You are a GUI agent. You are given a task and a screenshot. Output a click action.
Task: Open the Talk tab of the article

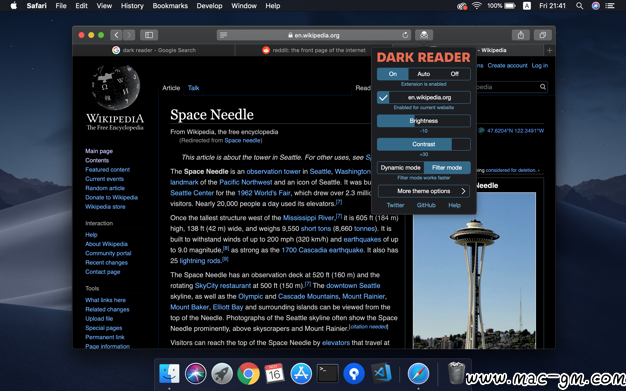194,88
